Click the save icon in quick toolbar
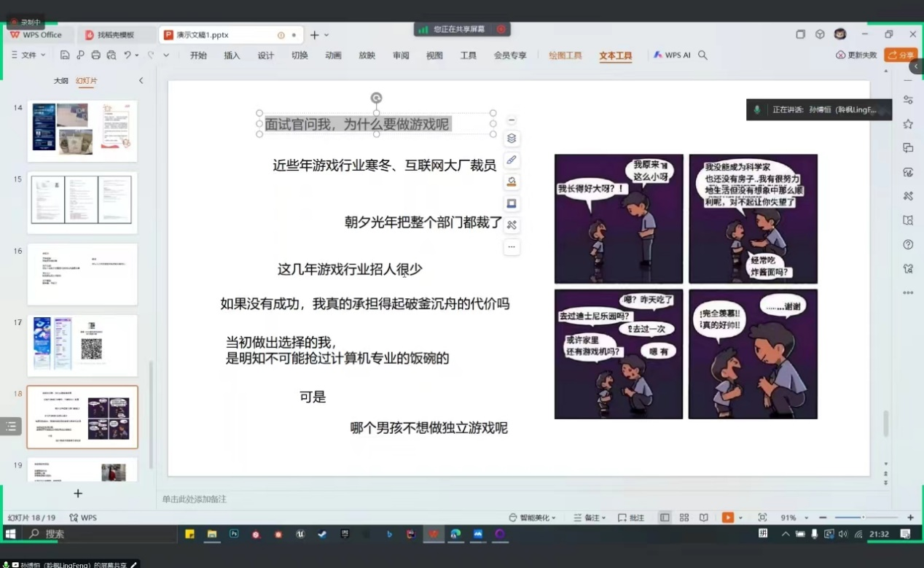924x568 pixels. (x=65, y=55)
